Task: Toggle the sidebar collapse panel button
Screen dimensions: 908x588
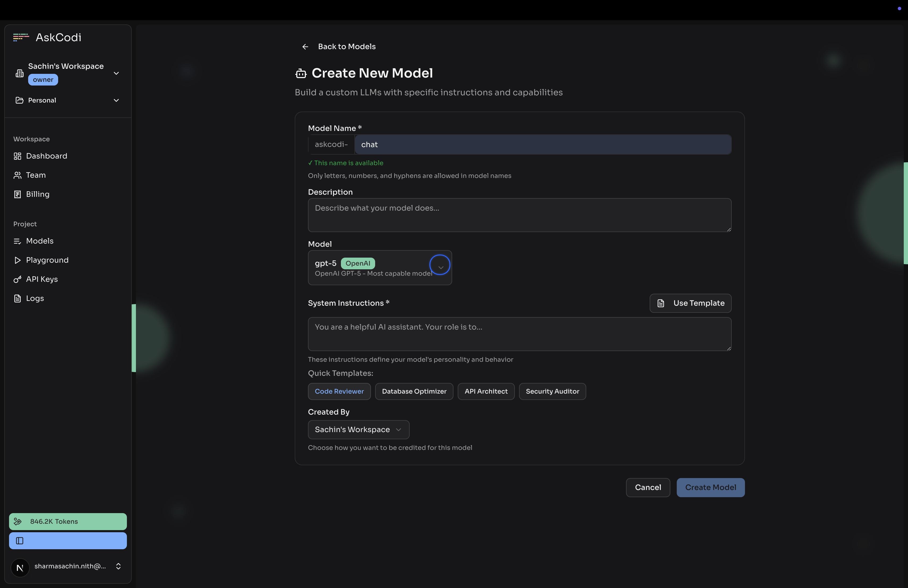Action: pos(68,541)
